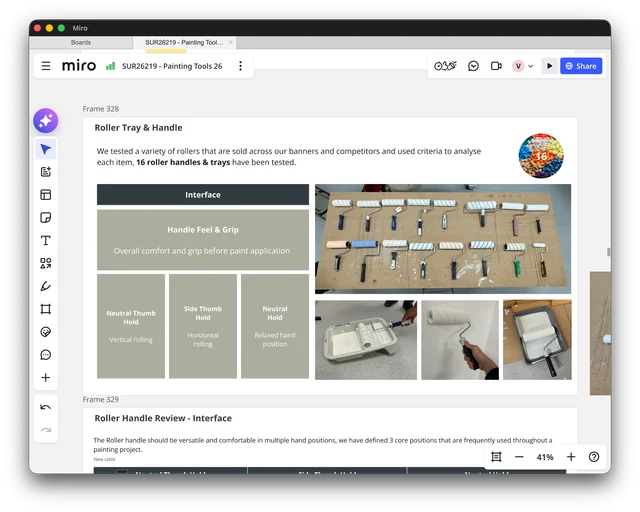The height and width of the screenshot is (512, 640).
Task: Select the Text tool
Action: pos(46,240)
